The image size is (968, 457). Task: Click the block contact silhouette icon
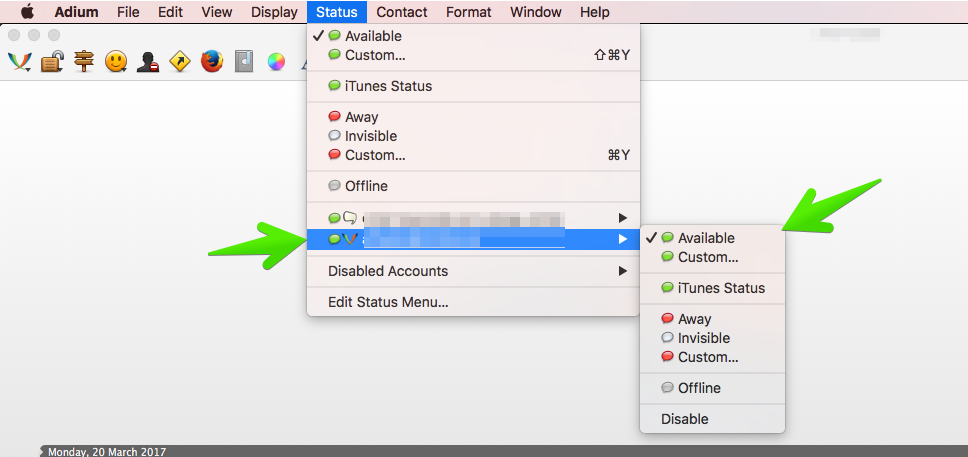[x=148, y=62]
